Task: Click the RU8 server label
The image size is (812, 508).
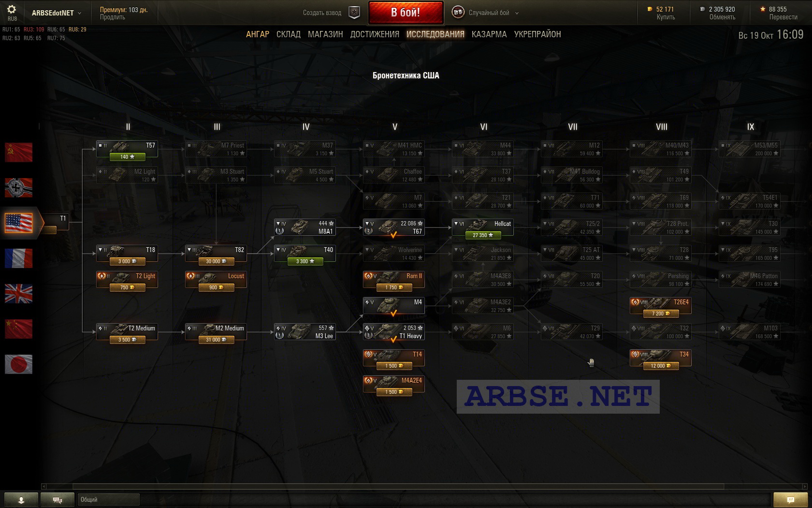Action: pyautogui.click(x=12, y=19)
